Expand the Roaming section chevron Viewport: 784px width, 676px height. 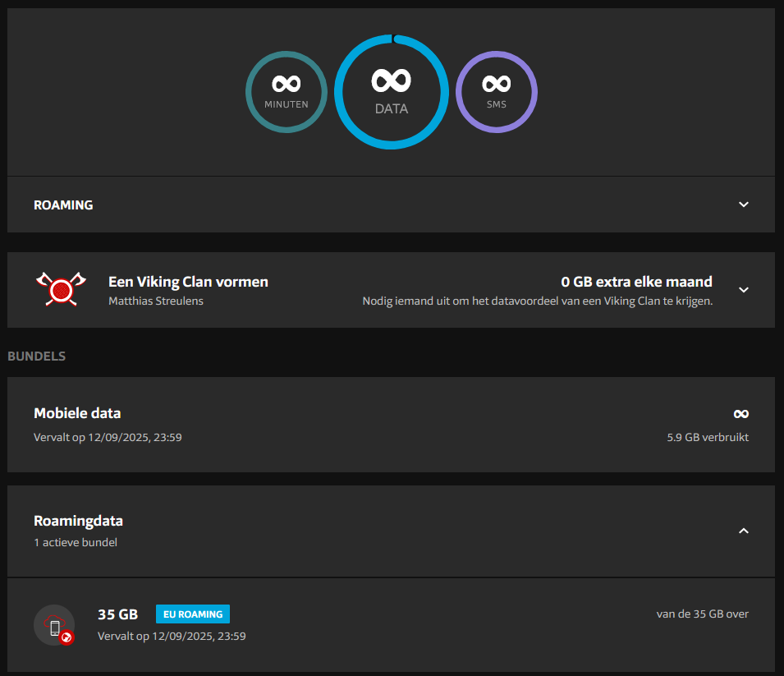(x=743, y=205)
